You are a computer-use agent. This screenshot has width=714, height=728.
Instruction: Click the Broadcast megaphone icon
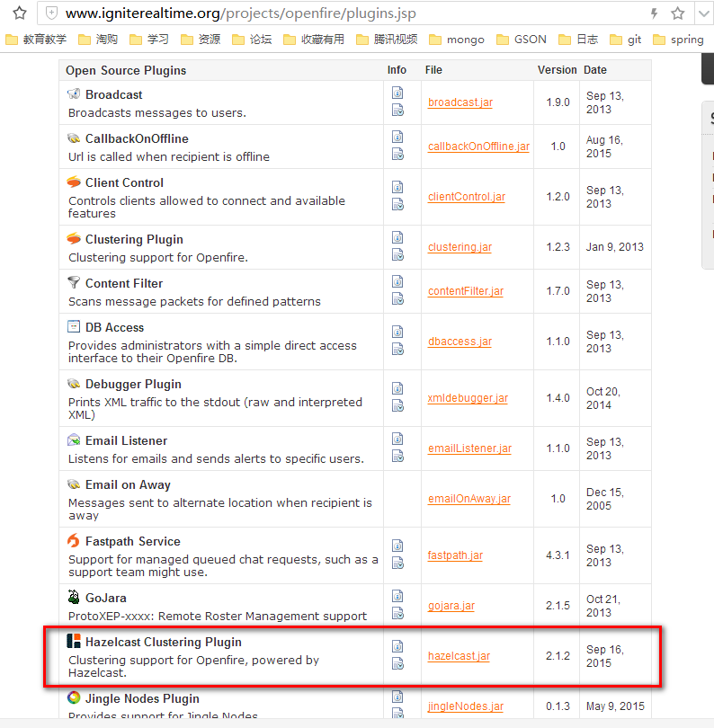point(74,93)
